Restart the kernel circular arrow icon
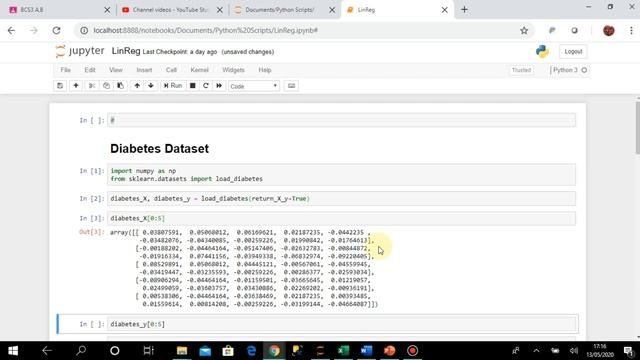This screenshot has width=640, height=360. pos(206,86)
